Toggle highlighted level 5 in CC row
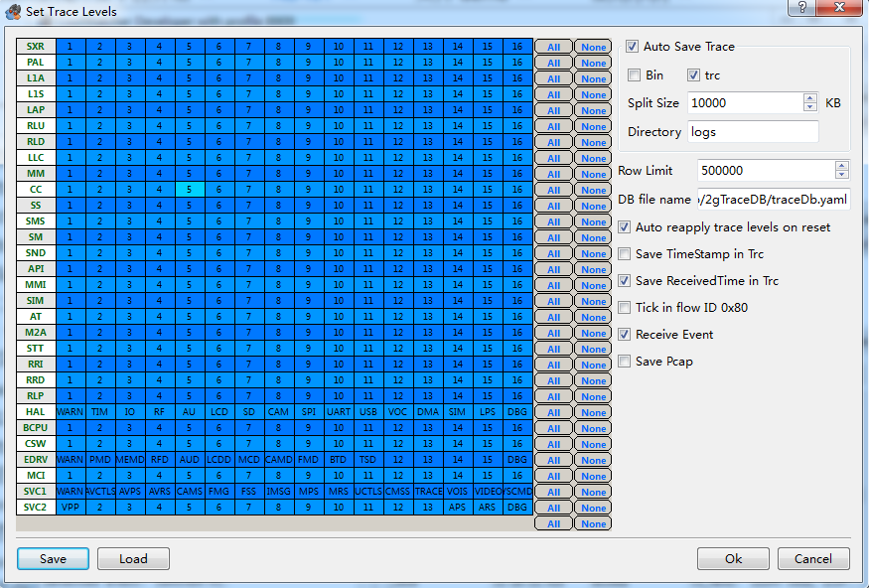Viewport: 869px width, 588px height. (190, 190)
